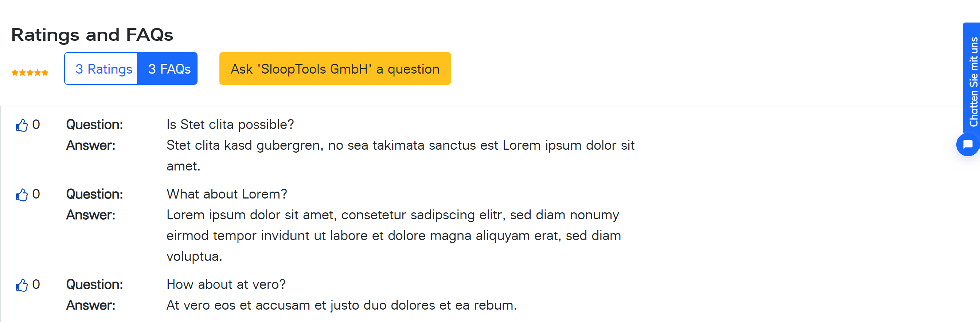Image resolution: width=980 pixels, height=322 pixels.
Task: Click like count on third FAQ
Action: tap(36, 284)
